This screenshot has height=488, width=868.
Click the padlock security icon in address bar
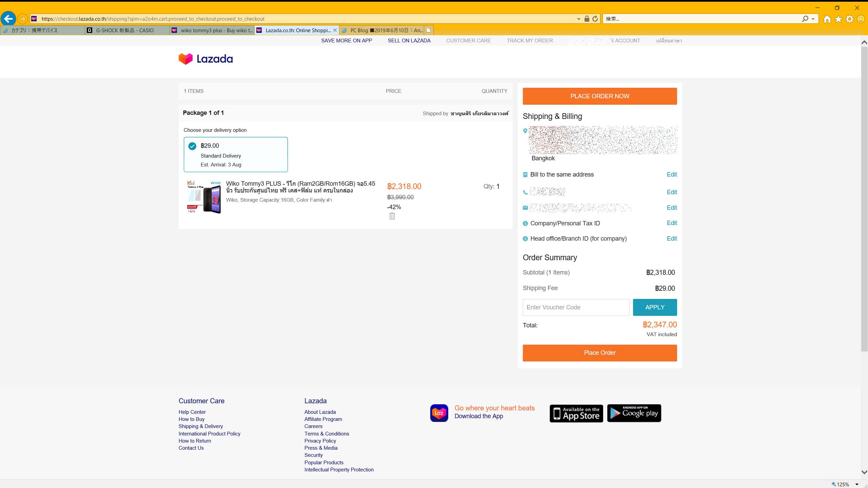point(587,19)
